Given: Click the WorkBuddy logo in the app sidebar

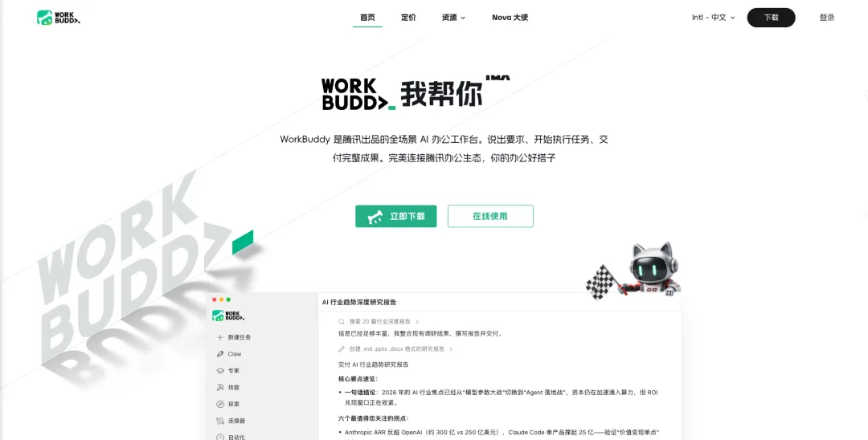Looking at the screenshot, I should coord(228,316).
